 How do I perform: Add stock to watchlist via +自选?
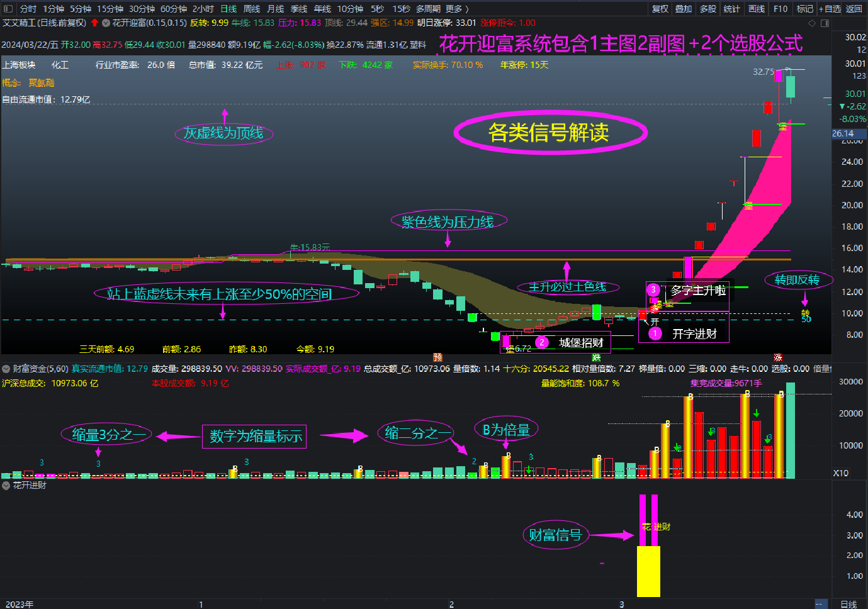(x=830, y=9)
